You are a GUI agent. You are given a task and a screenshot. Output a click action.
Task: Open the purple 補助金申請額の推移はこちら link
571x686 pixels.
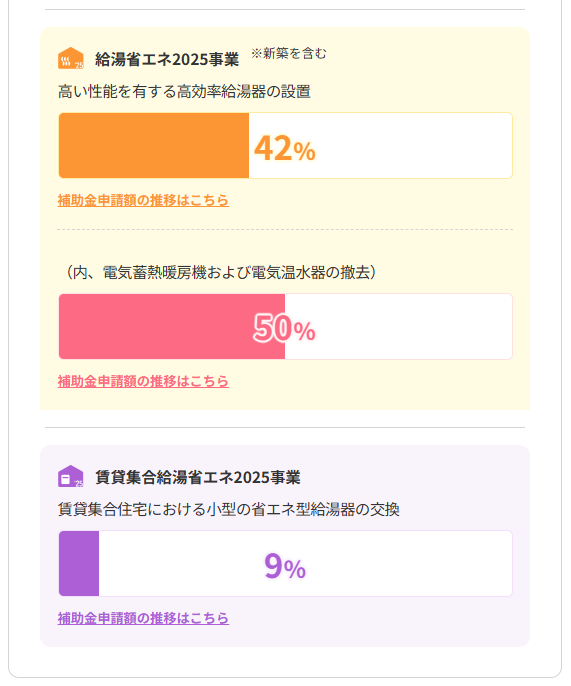point(143,618)
